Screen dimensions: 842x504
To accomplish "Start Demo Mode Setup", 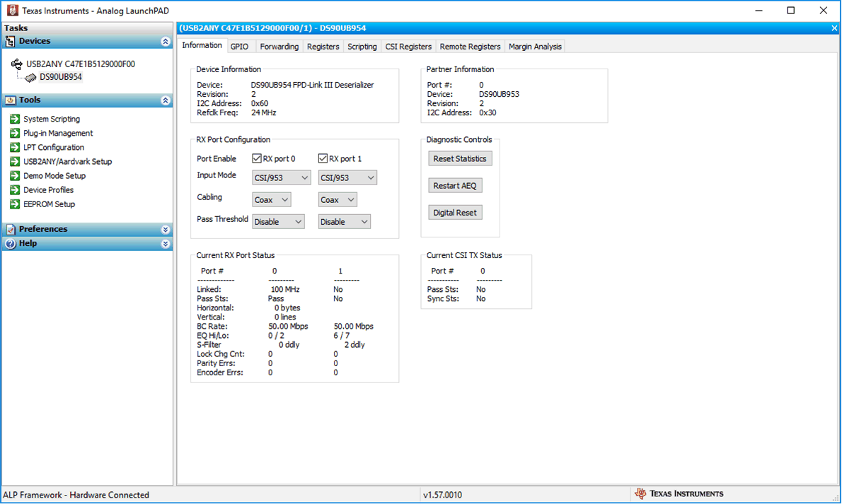I will point(57,175).
